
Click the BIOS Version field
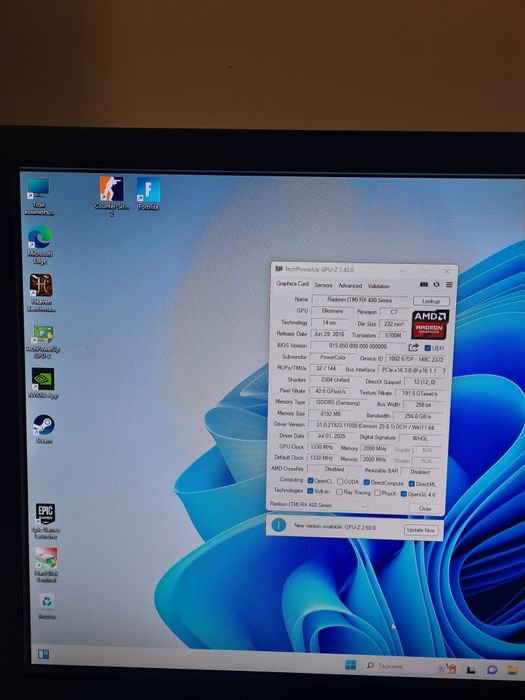pos(358,346)
